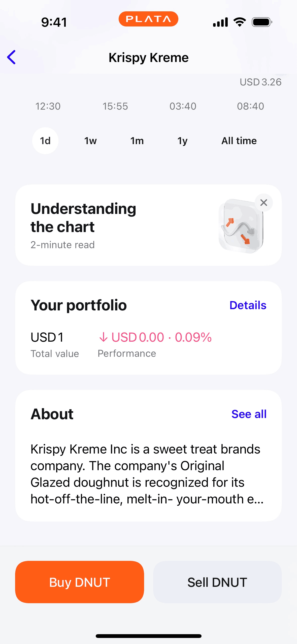Tap the PLATA logo pill
This screenshot has height=644, width=297.
point(148,19)
